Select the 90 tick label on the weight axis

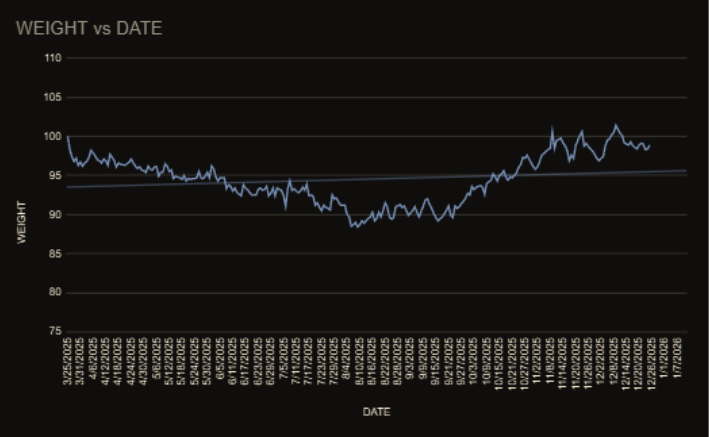click(55, 214)
